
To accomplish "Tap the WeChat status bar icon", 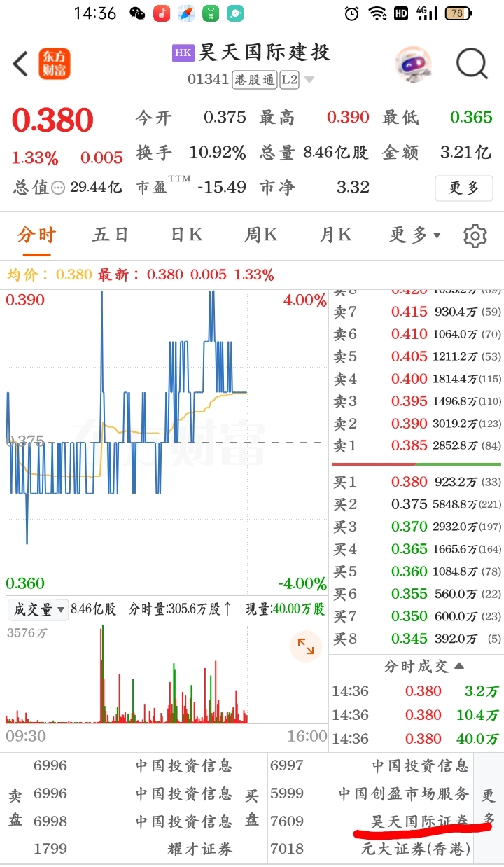I will (137, 13).
